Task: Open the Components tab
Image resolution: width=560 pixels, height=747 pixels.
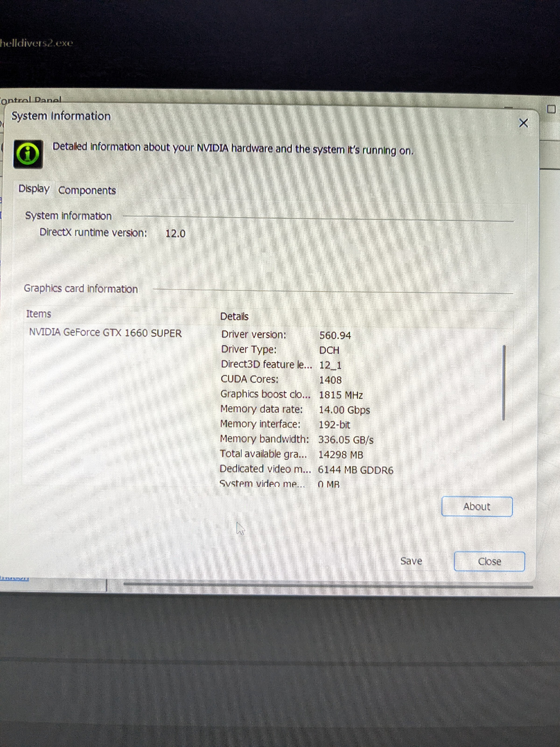Action: coord(87,190)
